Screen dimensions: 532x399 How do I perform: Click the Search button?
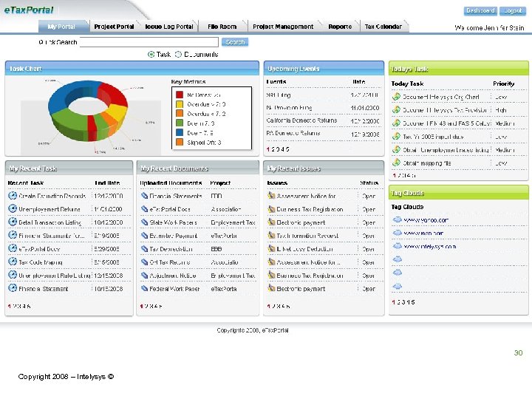[235, 42]
